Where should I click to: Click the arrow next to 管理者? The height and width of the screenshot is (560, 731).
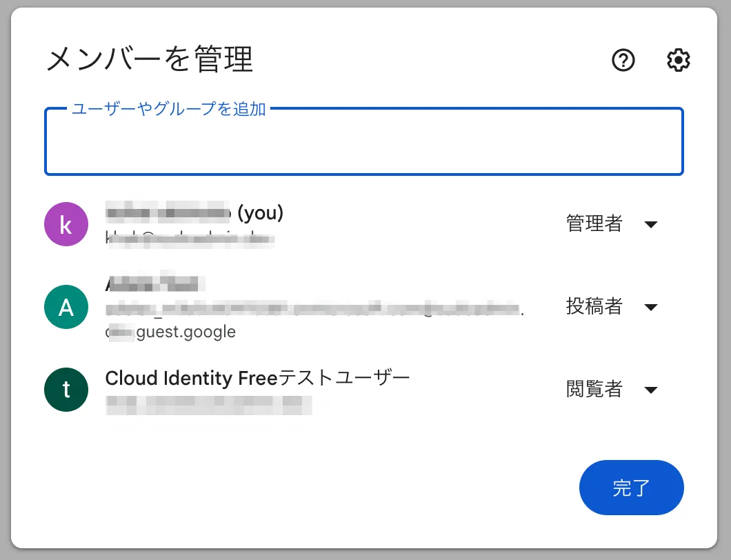[x=651, y=224]
